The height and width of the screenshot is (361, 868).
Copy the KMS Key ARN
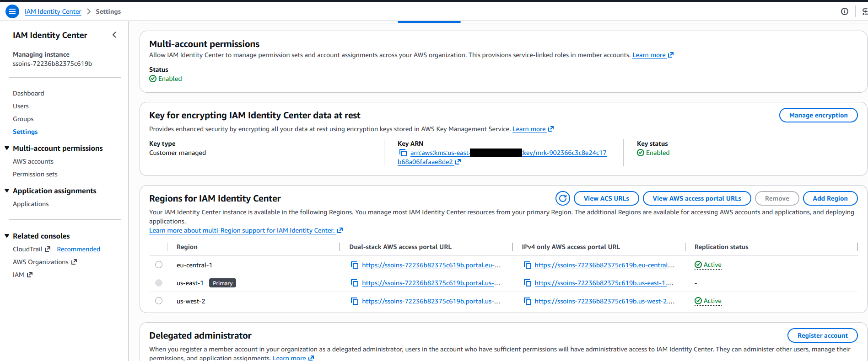click(403, 153)
